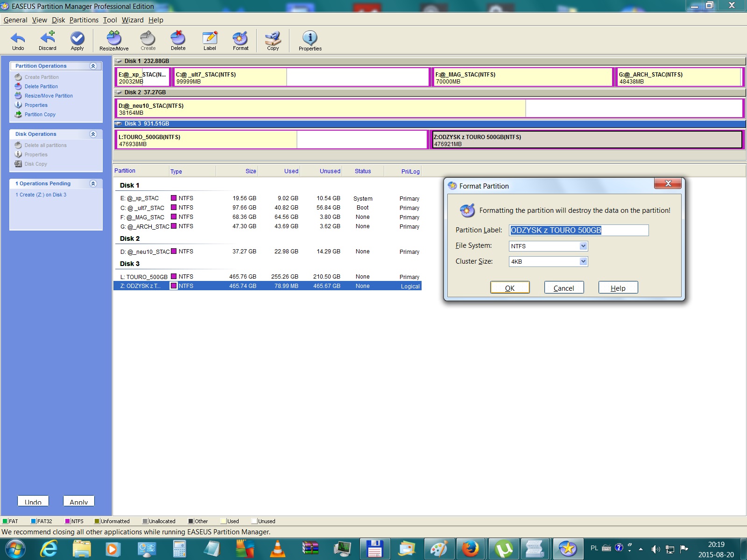The width and height of the screenshot is (747, 560).
Task: Cancel the Format Partition dialog
Action: (564, 288)
